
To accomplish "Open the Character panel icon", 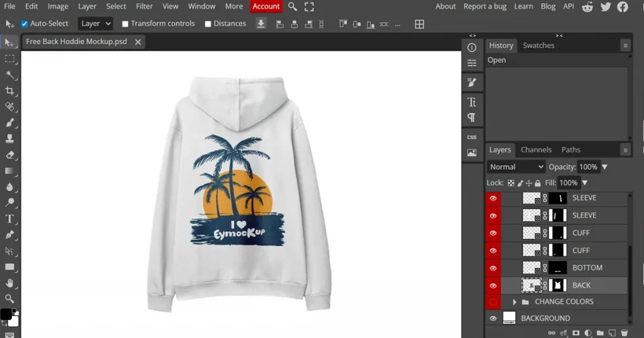I will click(472, 101).
